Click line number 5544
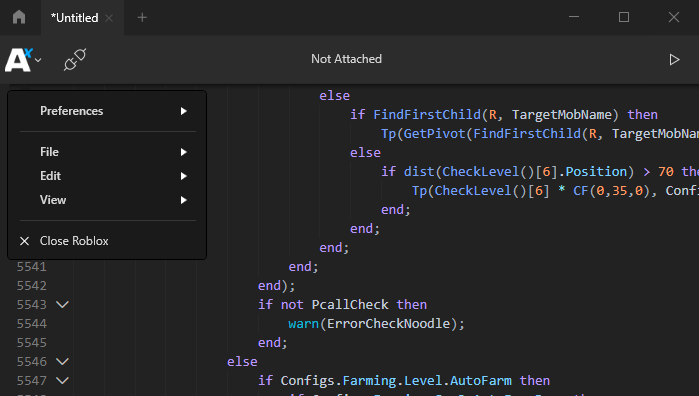Image resolution: width=699 pixels, height=396 pixels. point(32,323)
